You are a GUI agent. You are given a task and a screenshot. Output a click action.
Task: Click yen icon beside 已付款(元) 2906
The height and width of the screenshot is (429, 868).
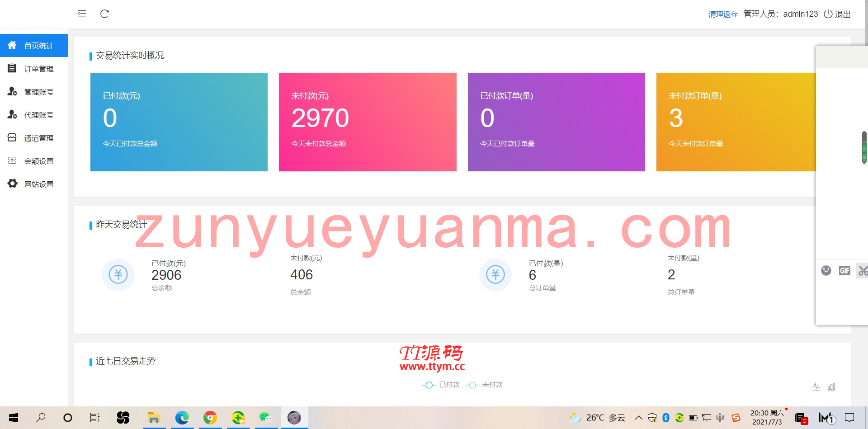point(118,274)
